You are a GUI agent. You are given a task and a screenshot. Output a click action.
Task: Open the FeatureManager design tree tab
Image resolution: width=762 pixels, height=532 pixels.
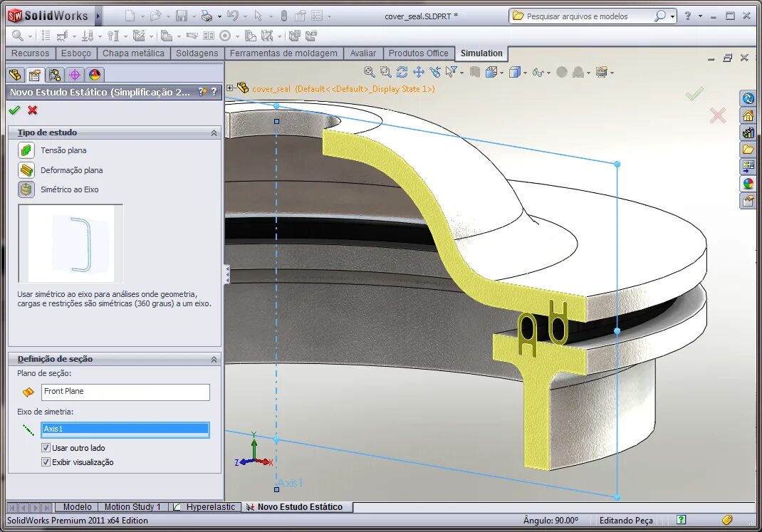click(15, 75)
